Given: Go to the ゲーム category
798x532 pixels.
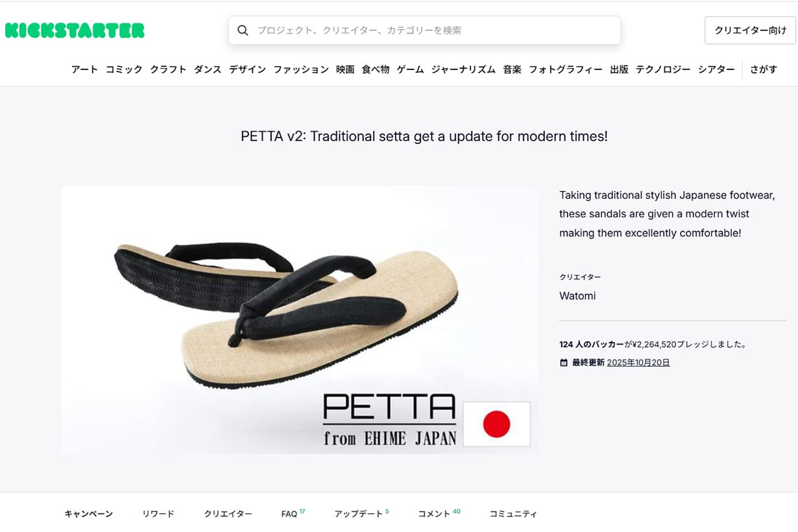Looking at the screenshot, I should (410, 69).
